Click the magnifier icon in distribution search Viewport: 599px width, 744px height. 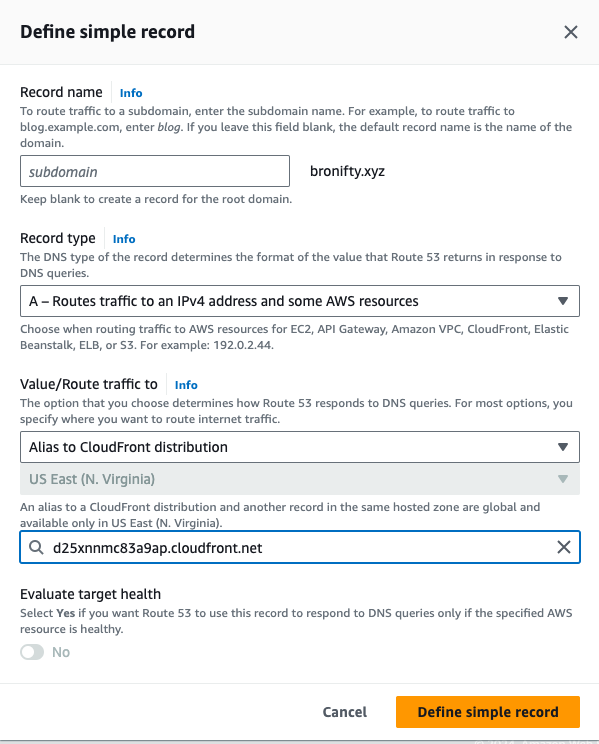point(36,547)
